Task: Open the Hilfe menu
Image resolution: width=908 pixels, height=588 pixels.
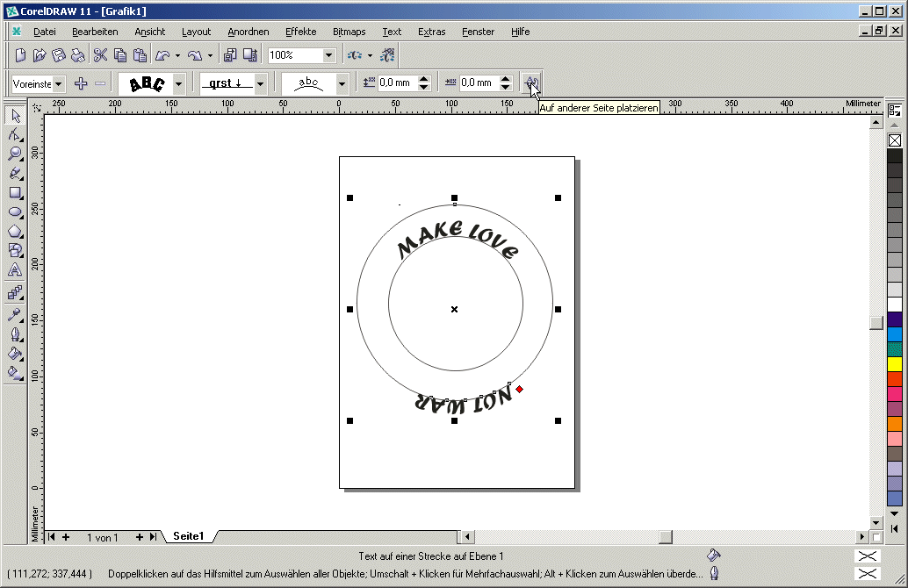Action: (x=520, y=32)
